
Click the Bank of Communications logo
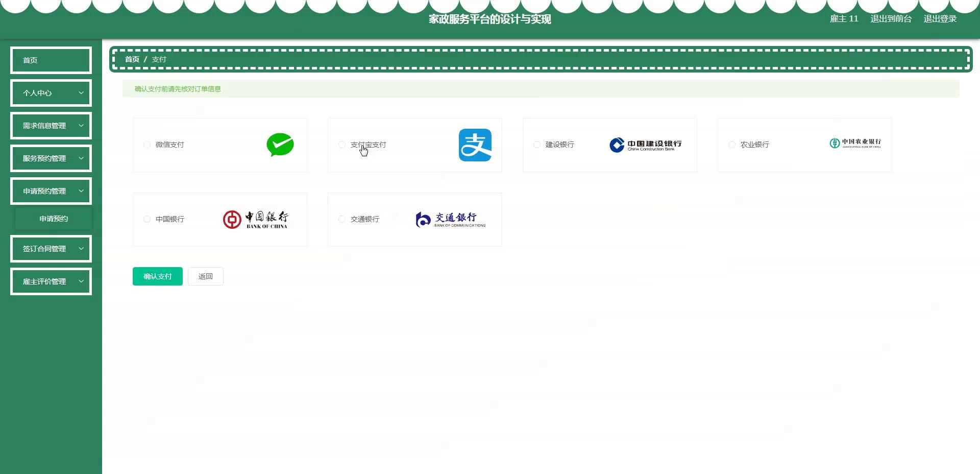[451, 220]
